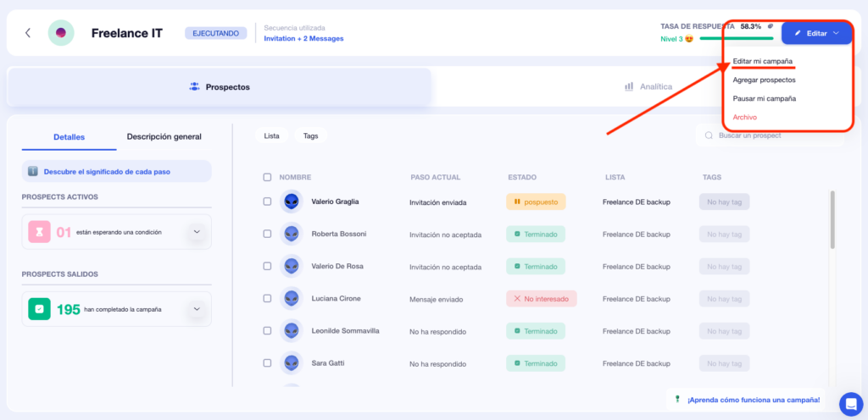
Task: Click the green completed campaign check icon
Action: pyautogui.click(x=40, y=309)
